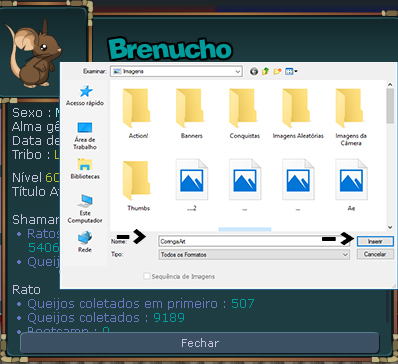Expand the Examinar location dropdown
Viewport: 398px width, 364px height.
(238, 71)
